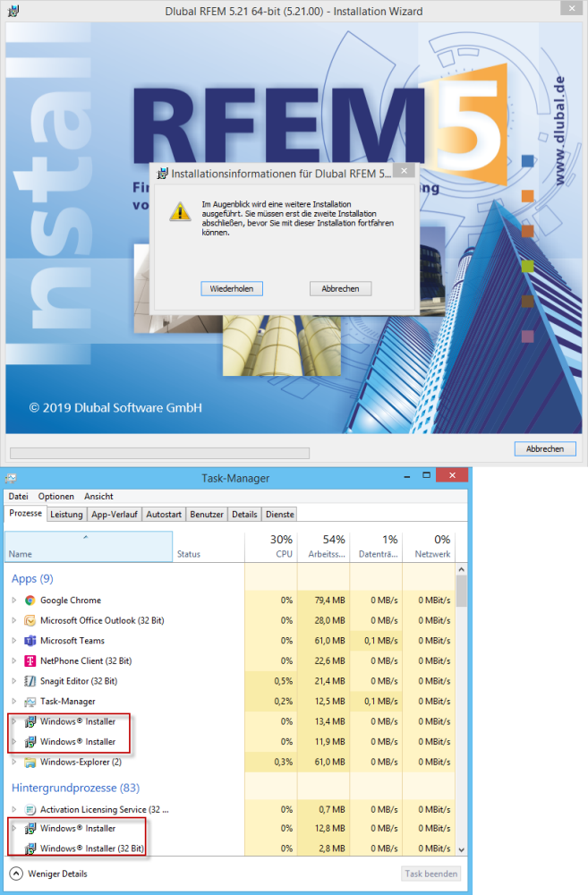This screenshot has height=895, width=588.
Task: Open the Optionen menu
Action: pyautogui.click(x=56, y=496)
